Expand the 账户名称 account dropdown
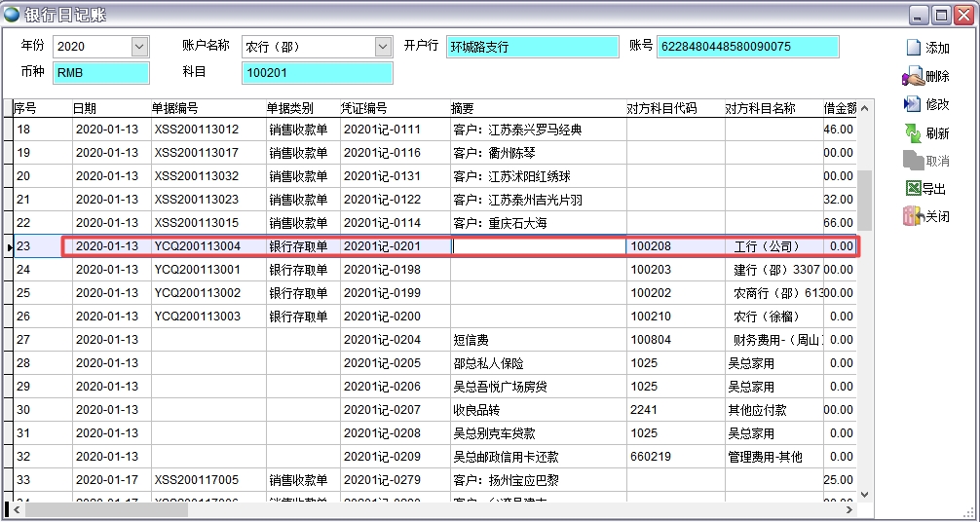 [x=383, y=47]
